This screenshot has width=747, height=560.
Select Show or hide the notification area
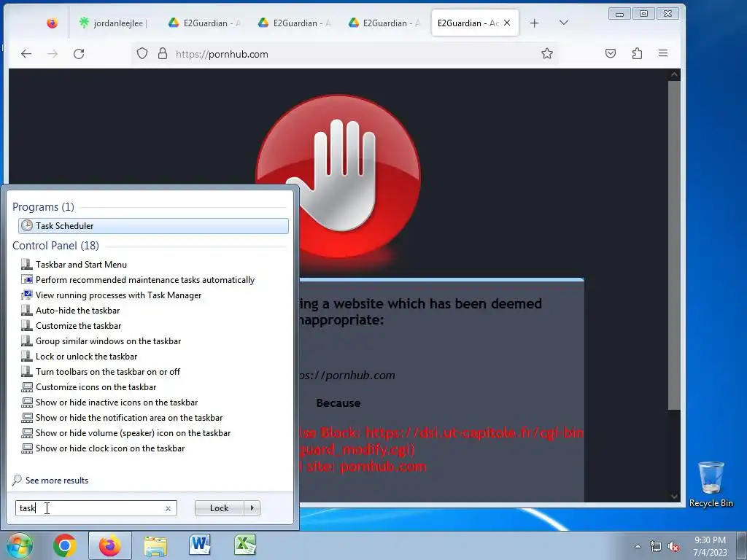128,418
